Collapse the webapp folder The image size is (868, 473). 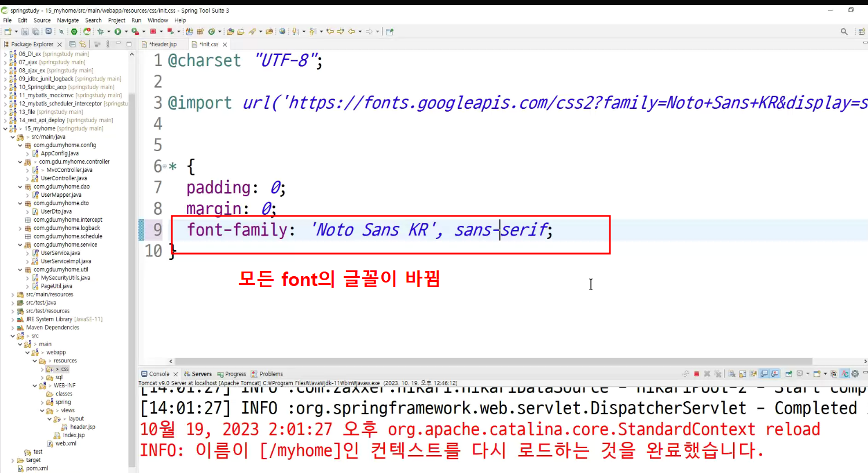click(x=27, y=352)
